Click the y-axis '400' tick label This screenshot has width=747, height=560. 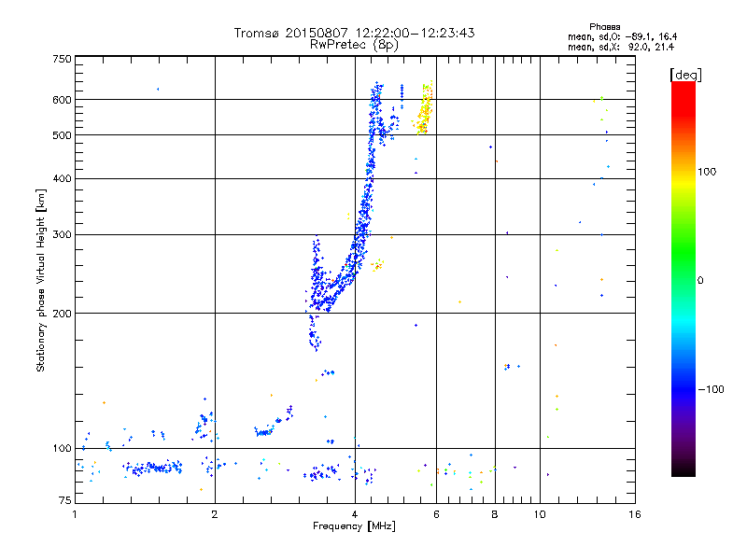tap(62, 178)
